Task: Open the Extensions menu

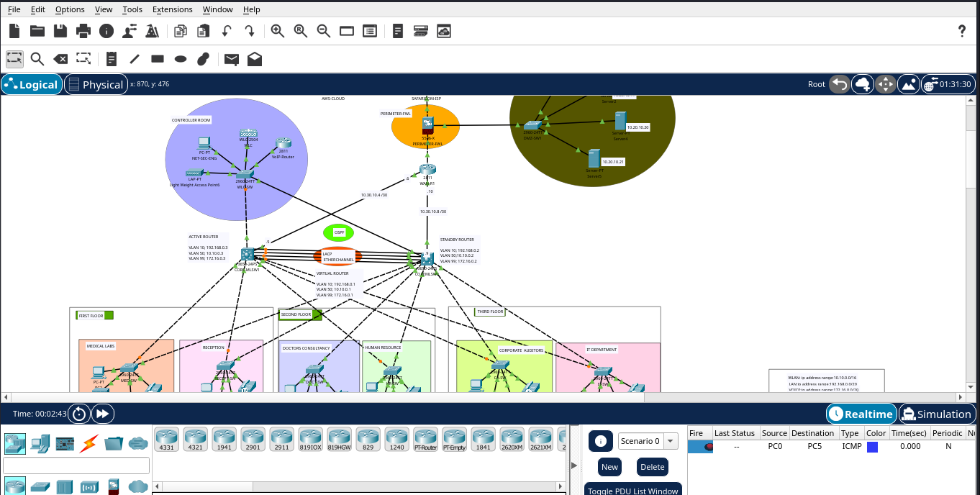Action: (x=172, y=9)
